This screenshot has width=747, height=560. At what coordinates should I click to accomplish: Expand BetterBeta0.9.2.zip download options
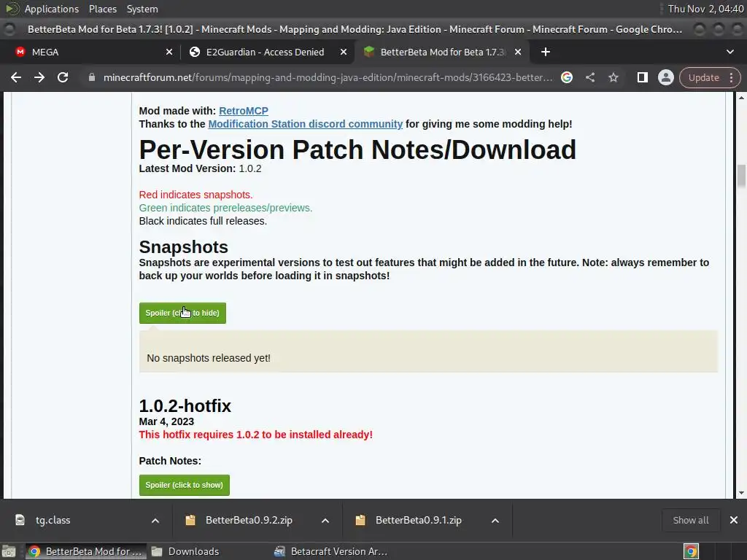pos(325,521)
